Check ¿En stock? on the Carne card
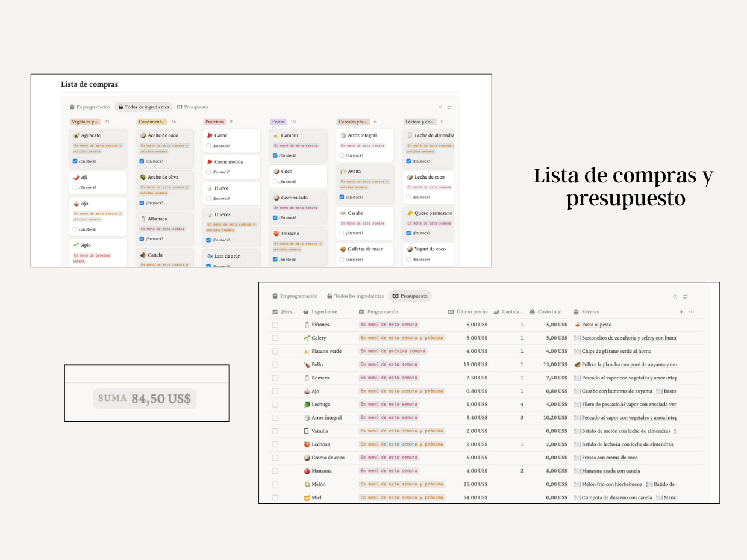 pyautogui.click(x=210, y=146)
